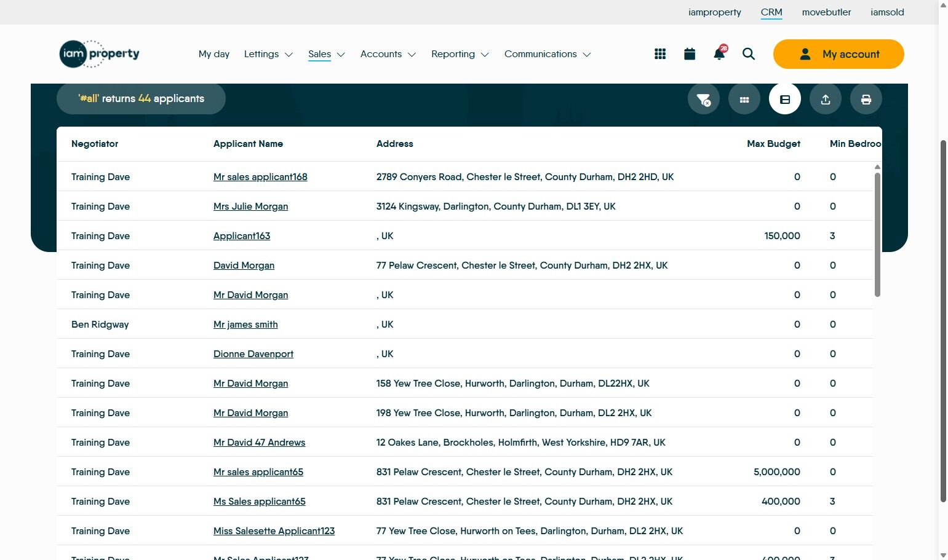Select address '77 Pelaw Crescent, Chester le Street'
This screenshot has width=948, height=560.
[522, 266]
